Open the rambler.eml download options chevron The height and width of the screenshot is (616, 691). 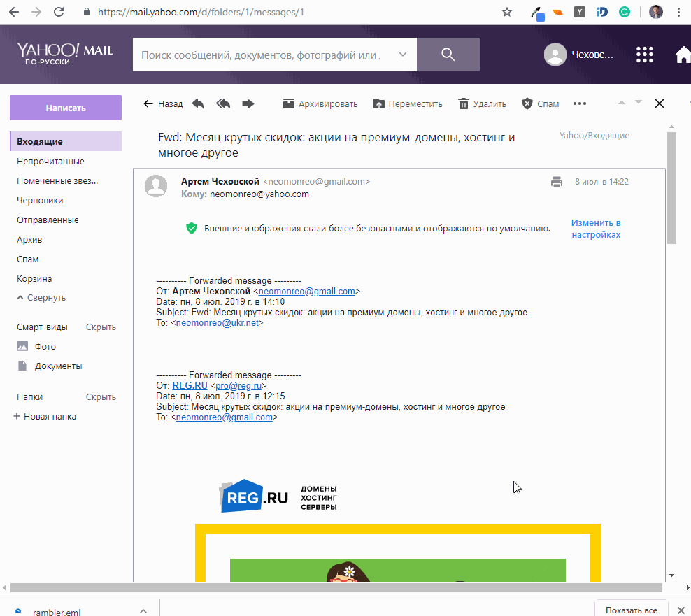coord(143,610)
